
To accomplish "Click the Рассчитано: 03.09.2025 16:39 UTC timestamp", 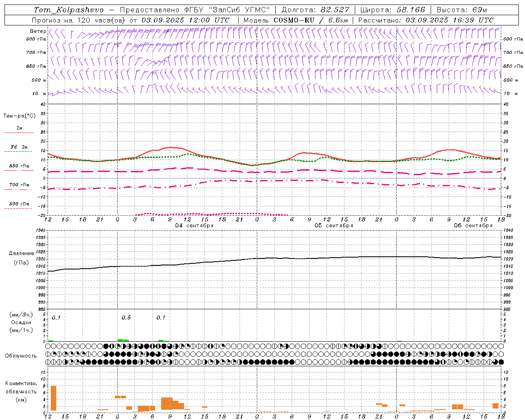I will point(426,20).
